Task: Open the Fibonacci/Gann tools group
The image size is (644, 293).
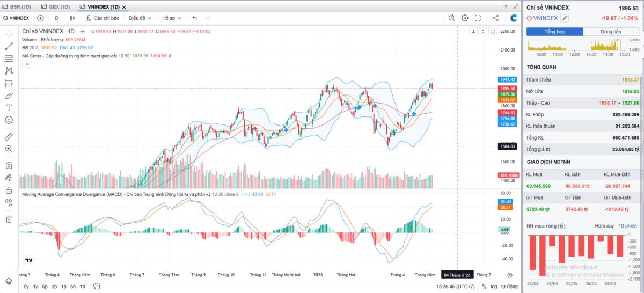Action: click(9, 58)
